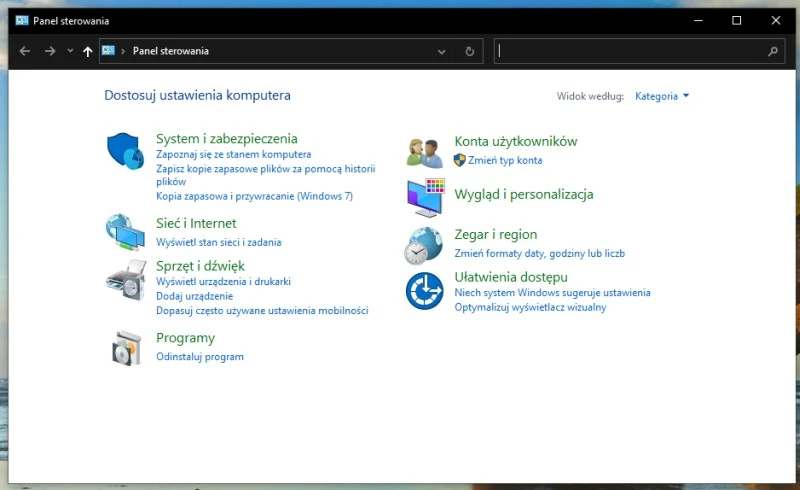Viewport: 800px width, 490px height.
Task: Open the Programy disc box icon
Action: [x=126, y=348]
